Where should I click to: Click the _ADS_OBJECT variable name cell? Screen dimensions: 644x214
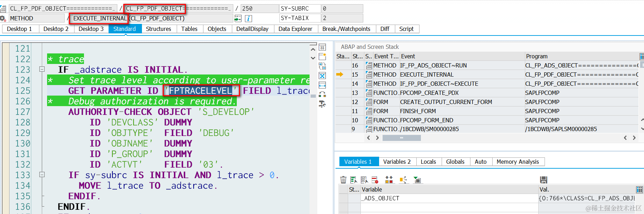click(449, 199)
